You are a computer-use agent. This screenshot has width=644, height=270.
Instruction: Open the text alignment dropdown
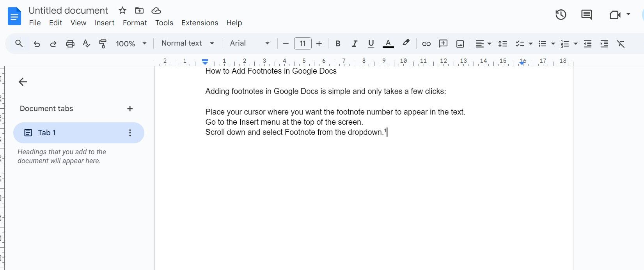[483, 44]
